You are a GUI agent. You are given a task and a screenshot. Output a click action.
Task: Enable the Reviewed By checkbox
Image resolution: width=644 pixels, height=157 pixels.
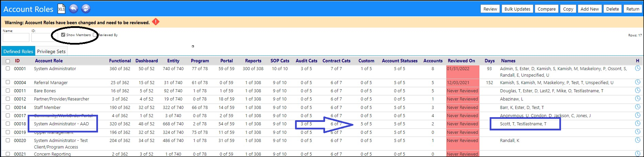95,35
